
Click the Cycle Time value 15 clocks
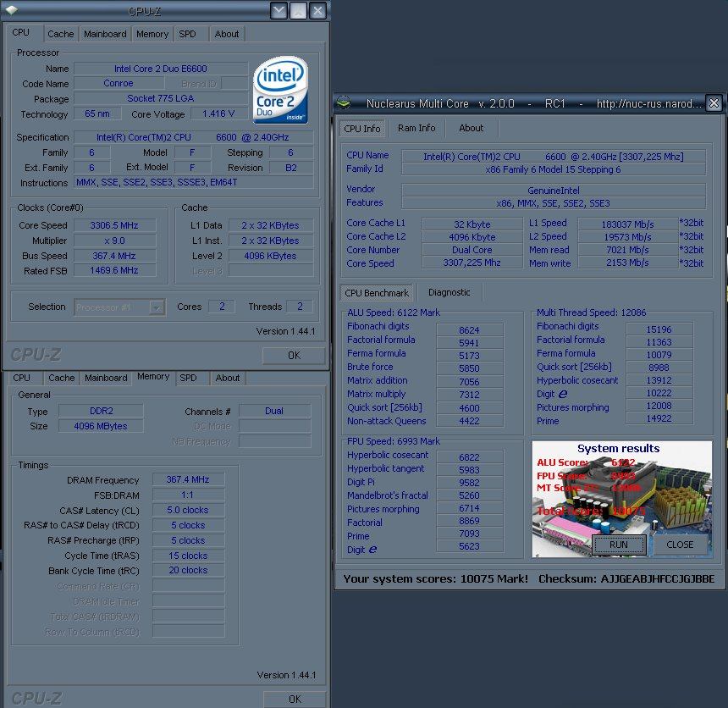click(x=188, y=556)
